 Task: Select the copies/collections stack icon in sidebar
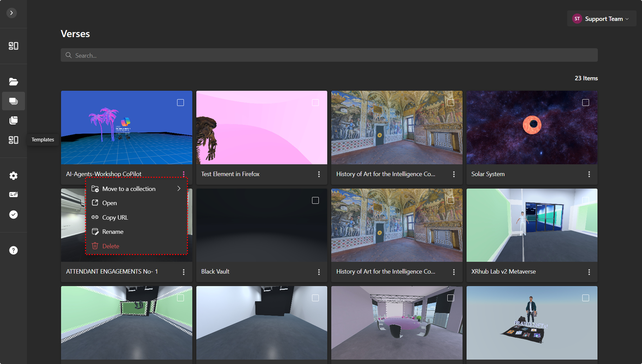point(13,120)
